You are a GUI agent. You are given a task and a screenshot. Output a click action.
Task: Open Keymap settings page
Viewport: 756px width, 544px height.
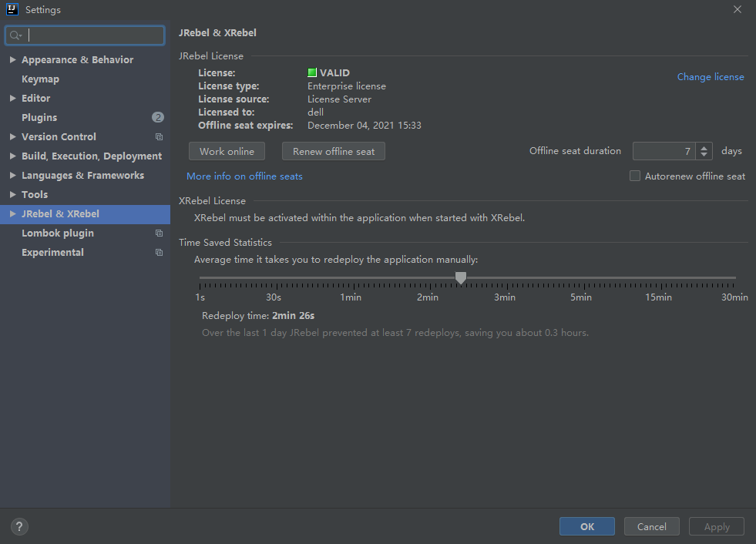(41, 79)
